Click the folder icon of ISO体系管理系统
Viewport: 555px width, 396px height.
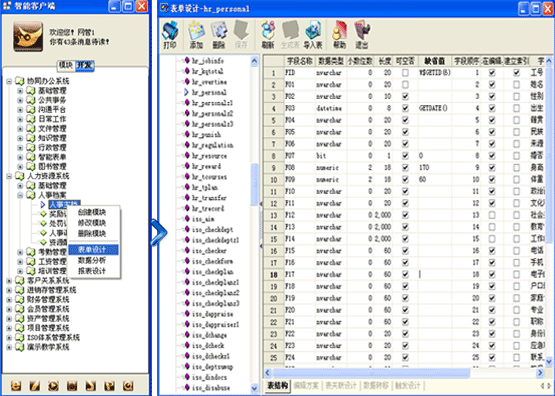pyautogui.click(x=20, y=338)
